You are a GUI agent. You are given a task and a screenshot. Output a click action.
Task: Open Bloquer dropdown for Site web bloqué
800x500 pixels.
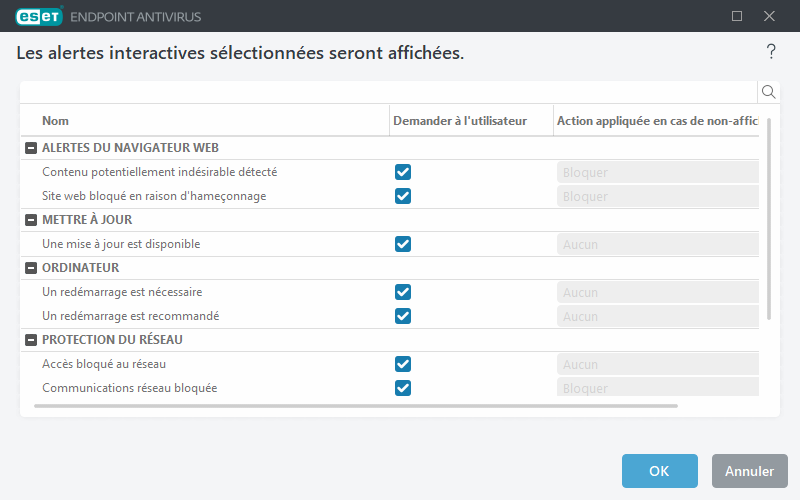point(658,196)
